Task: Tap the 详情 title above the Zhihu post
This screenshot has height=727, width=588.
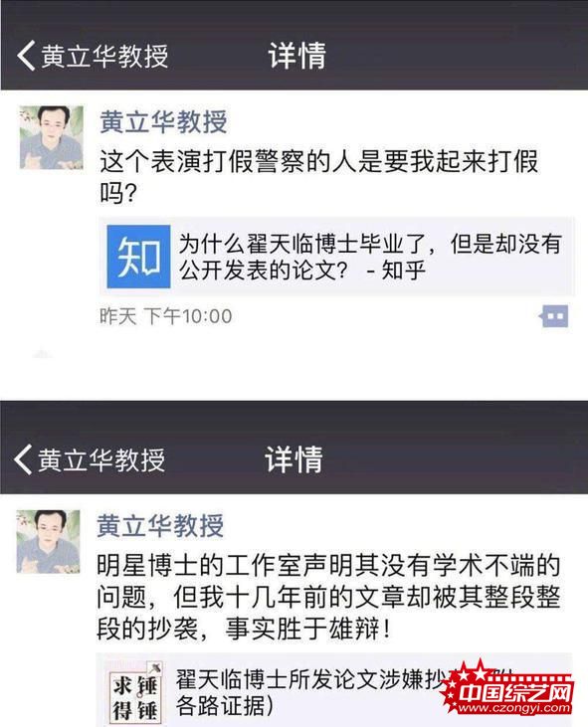Action: (296, 56)
